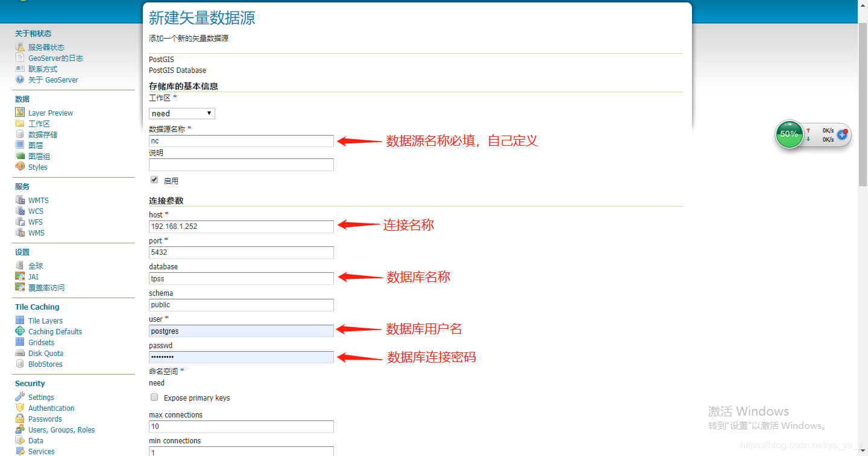Click the port field showing 5432
This screenshot has width=868, height=456.
[241, 252]
